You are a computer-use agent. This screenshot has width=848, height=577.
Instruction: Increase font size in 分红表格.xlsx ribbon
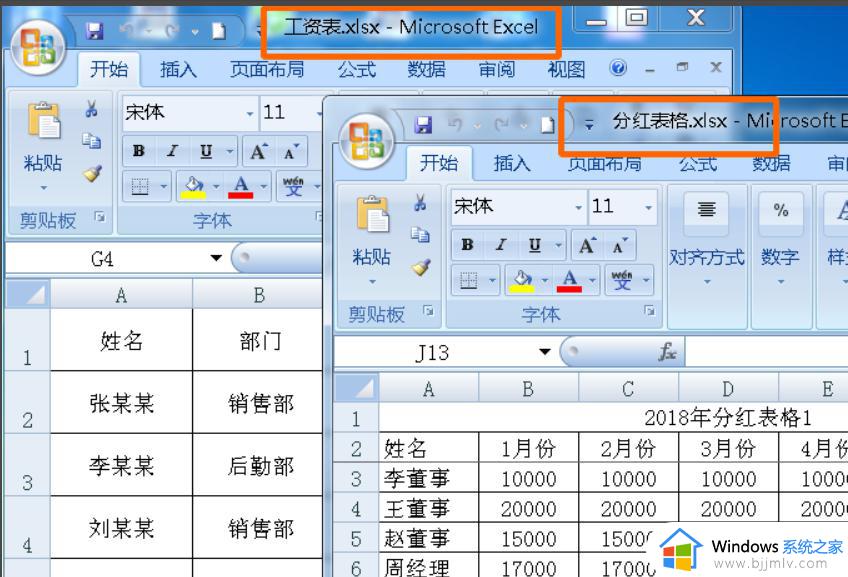[588, 246]
